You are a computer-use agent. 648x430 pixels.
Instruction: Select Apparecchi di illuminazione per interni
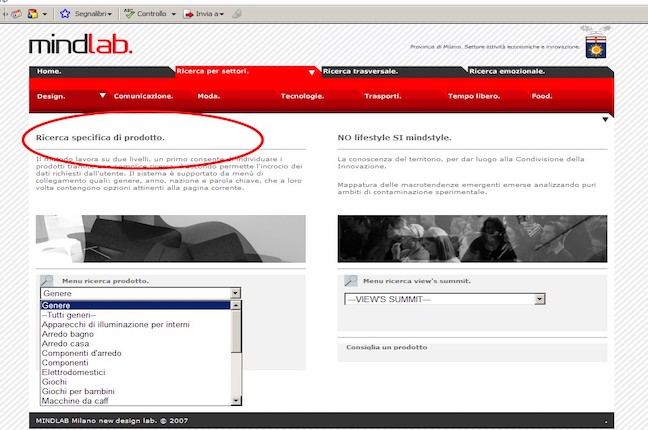[136, 325]
